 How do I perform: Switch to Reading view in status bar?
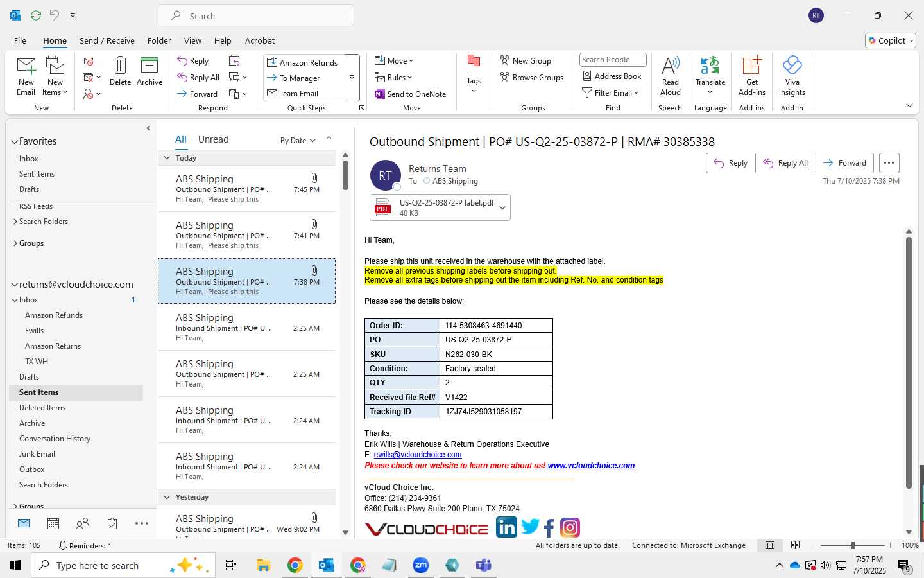point(795,545)
